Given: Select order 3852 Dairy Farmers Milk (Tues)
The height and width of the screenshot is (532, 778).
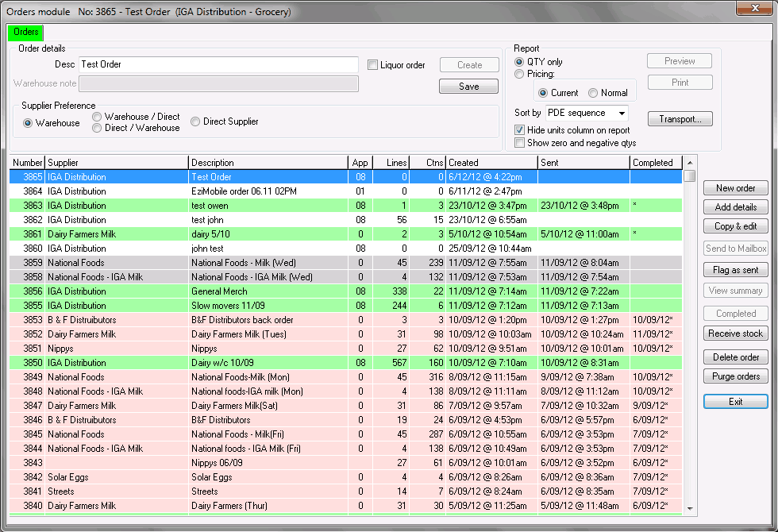Looking at the screenshot, I should pos(346,334).
